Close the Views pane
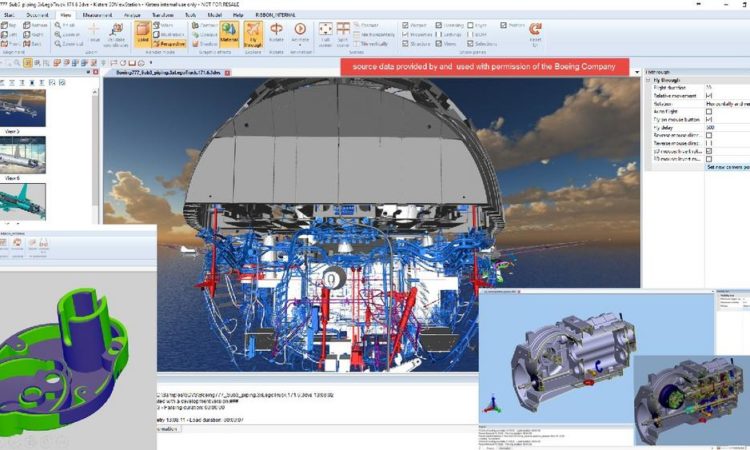This screenshot has height=450, width=750. coord(95,72)
